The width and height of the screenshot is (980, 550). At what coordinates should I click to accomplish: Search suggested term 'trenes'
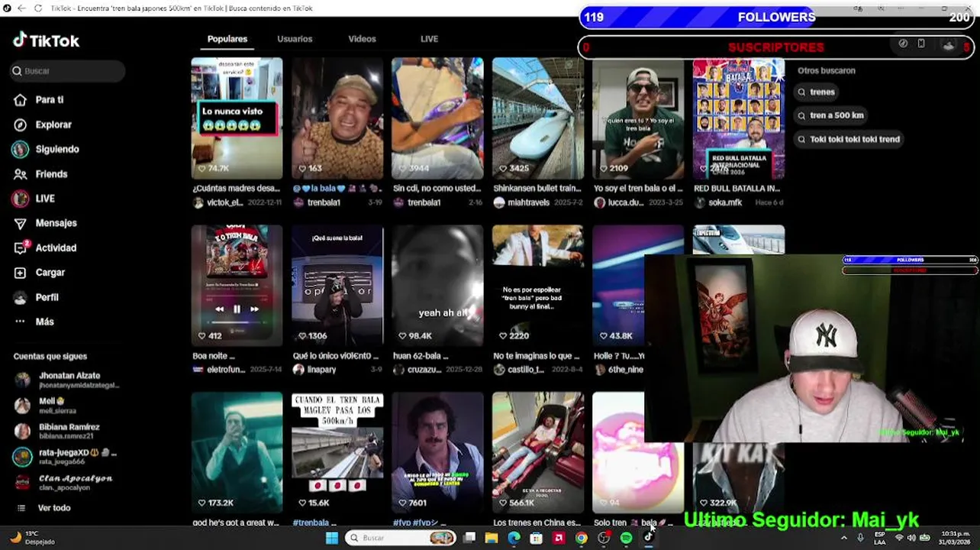pos(817,92)
